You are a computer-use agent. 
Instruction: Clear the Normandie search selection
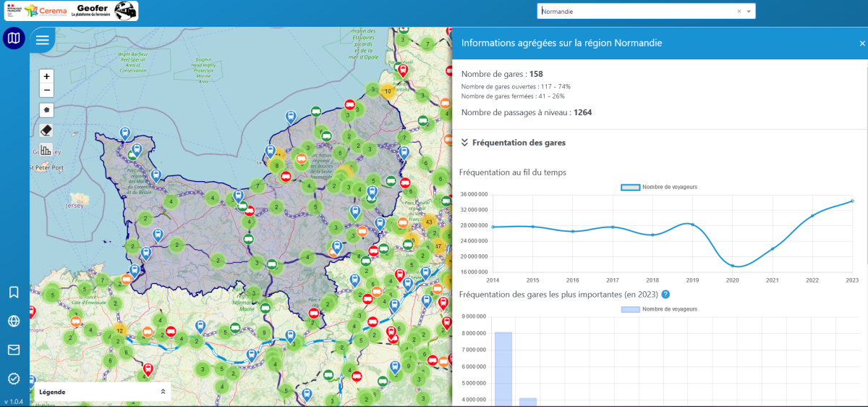click(x=739, y=12)
